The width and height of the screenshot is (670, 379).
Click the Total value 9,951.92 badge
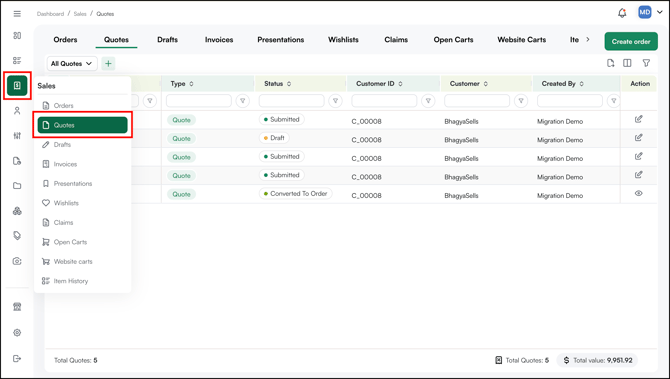tap(597, 360)
